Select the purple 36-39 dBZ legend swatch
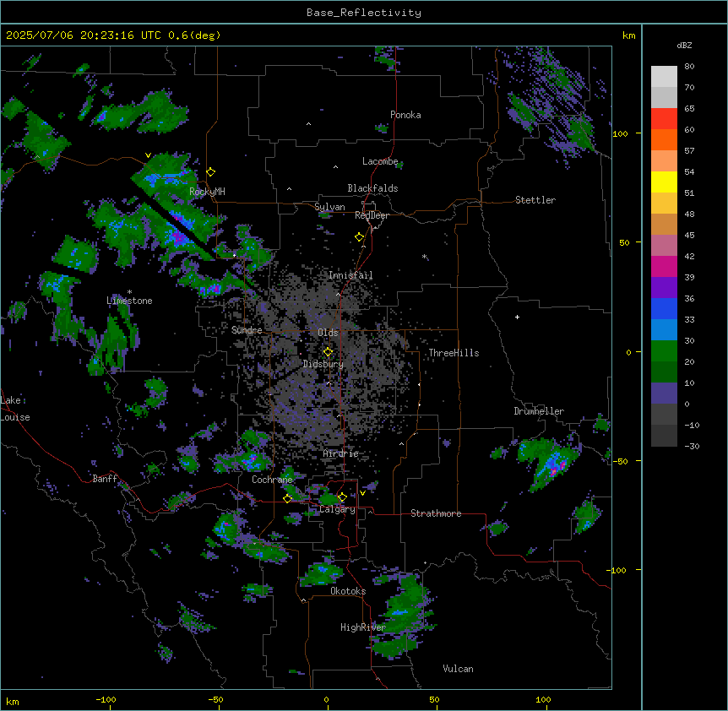Viewport: 728px width, 711px height. (x=664, y=288)
